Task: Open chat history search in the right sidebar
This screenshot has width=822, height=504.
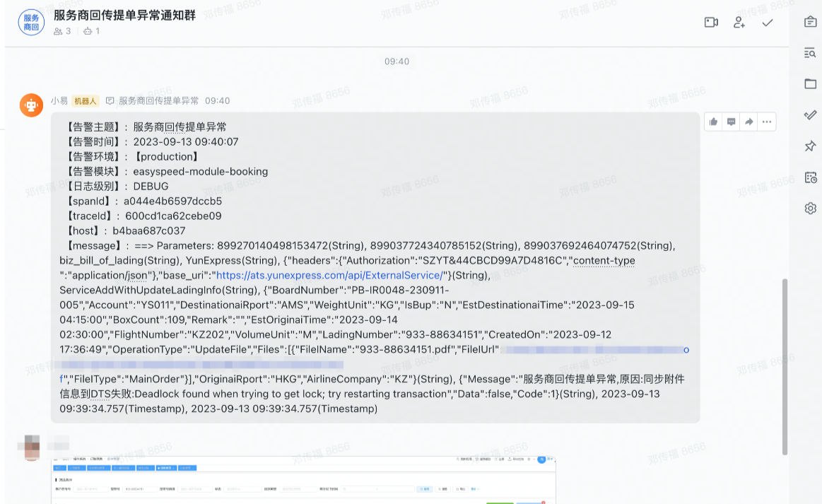Action: 811,52
